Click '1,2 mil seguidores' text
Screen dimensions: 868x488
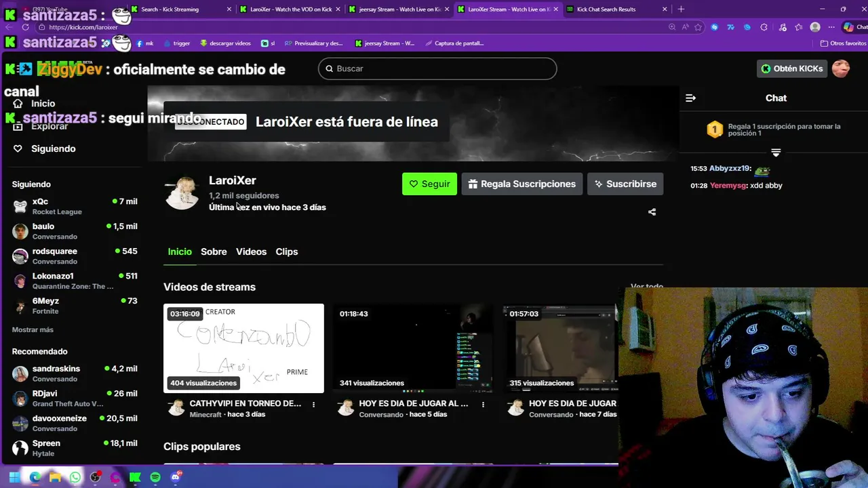pos(243,195)
